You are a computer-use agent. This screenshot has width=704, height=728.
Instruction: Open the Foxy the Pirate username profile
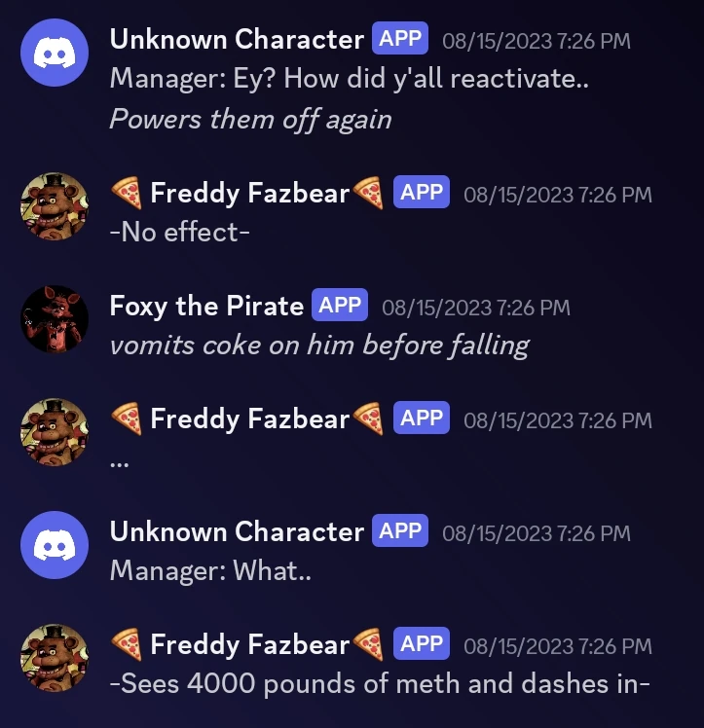coord(206,307)
